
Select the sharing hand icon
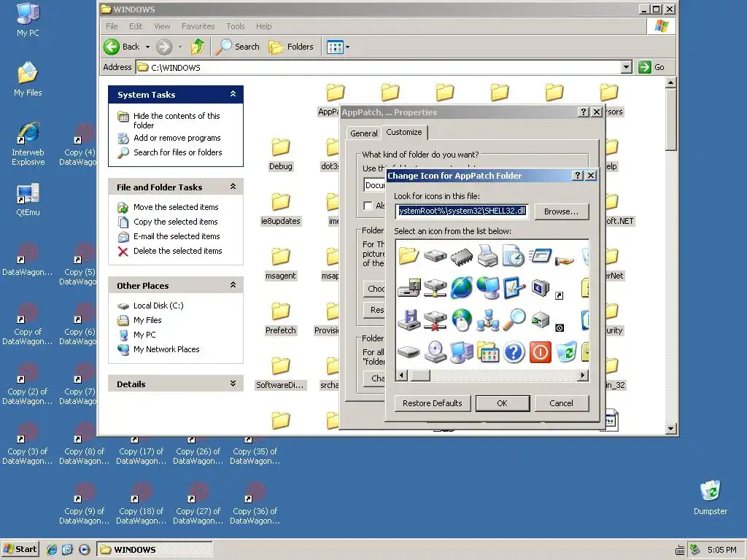[565, 260]
